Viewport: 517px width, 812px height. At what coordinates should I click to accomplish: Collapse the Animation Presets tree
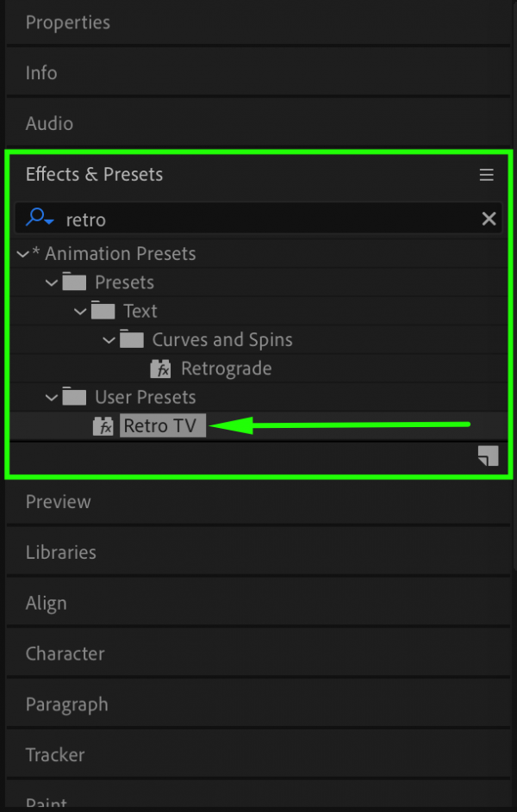click(x=22, y=253)
